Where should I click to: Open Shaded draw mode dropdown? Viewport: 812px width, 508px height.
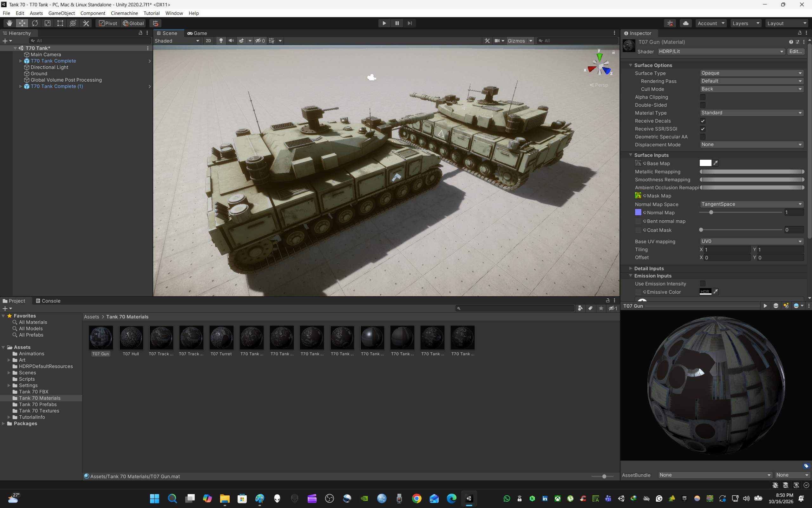click(177, 41)
